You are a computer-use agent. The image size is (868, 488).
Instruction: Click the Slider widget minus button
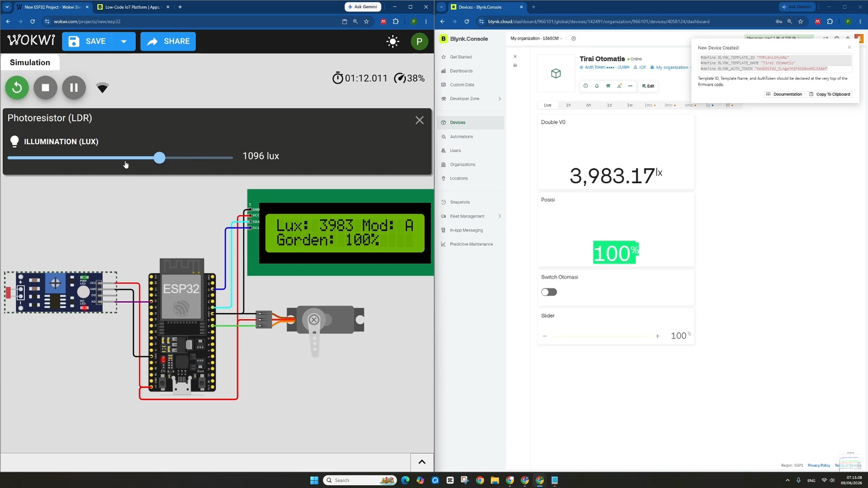(545, 336)
